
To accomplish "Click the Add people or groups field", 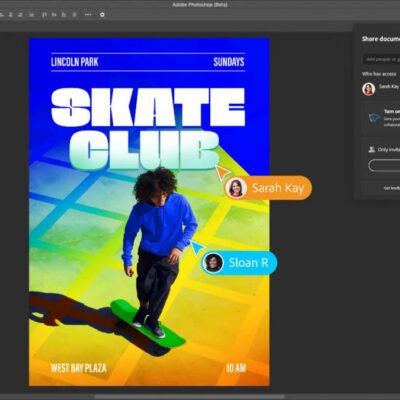I will [382, 59].
